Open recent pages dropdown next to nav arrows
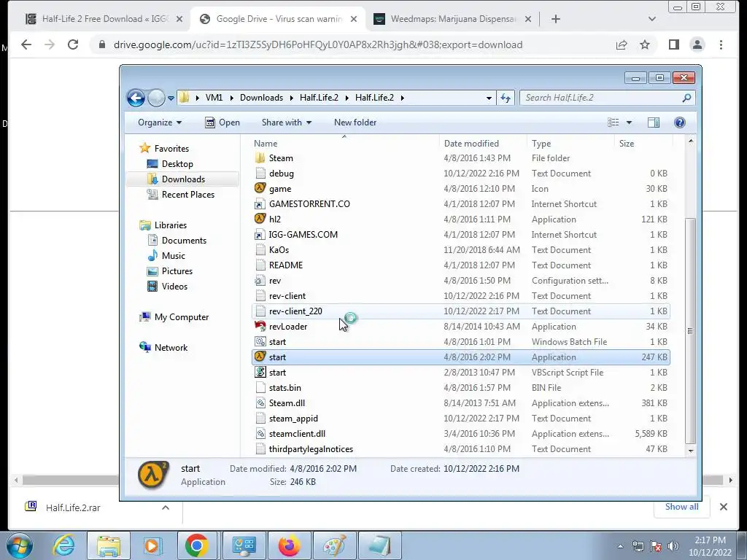Screen dimensions: 747x560 (171, 98)
